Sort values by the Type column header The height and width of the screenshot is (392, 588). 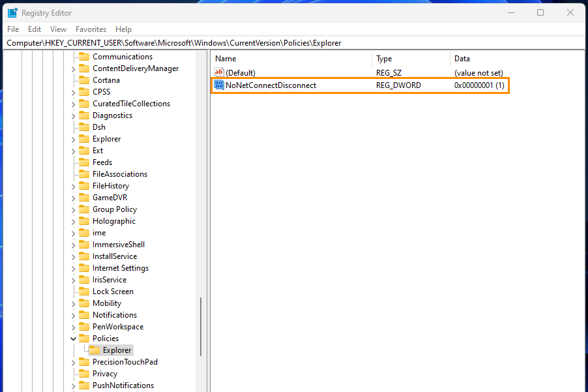click(x=411, y=59)
